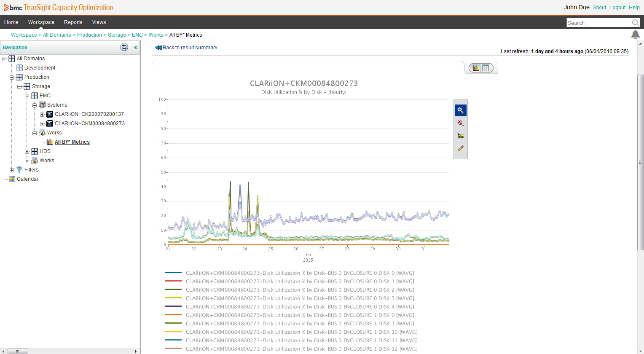Go back to result summary
The image size is (644, 354).
coord(190,48)
